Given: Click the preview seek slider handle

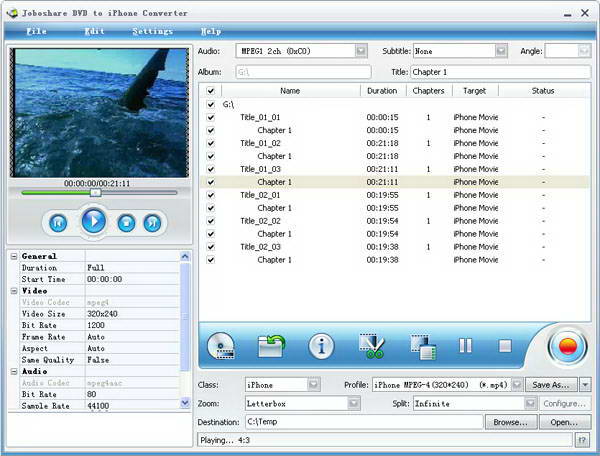Looking at the screenshot, I should point(94,193).
